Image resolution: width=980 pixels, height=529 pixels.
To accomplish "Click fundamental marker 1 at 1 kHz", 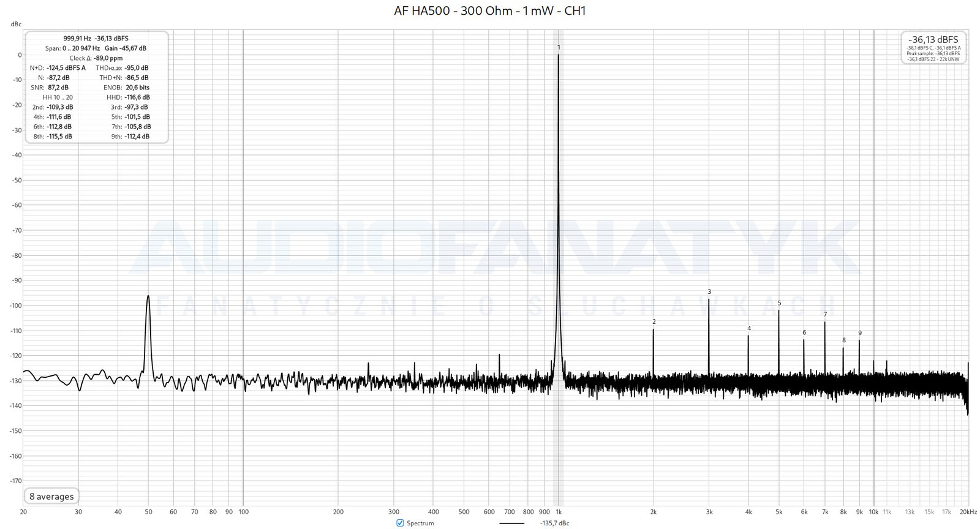I will click(559, 47).
